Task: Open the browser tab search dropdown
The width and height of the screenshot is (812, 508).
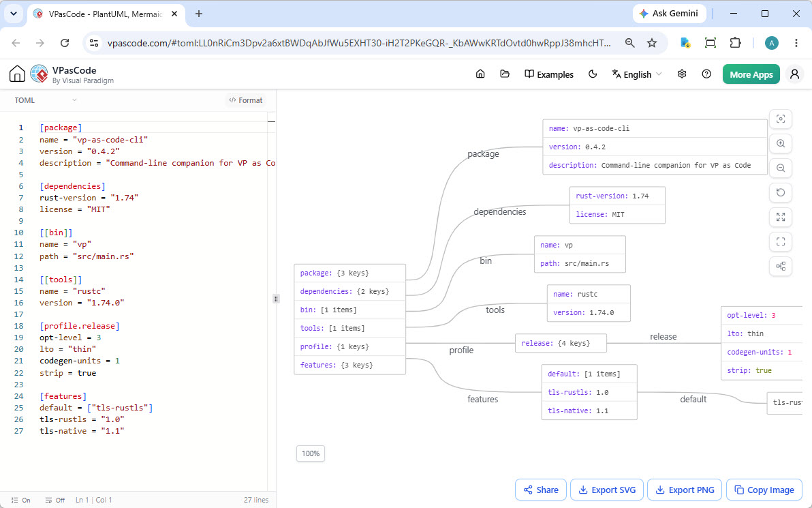Action: pyautogui.click(x=14, y=14)
